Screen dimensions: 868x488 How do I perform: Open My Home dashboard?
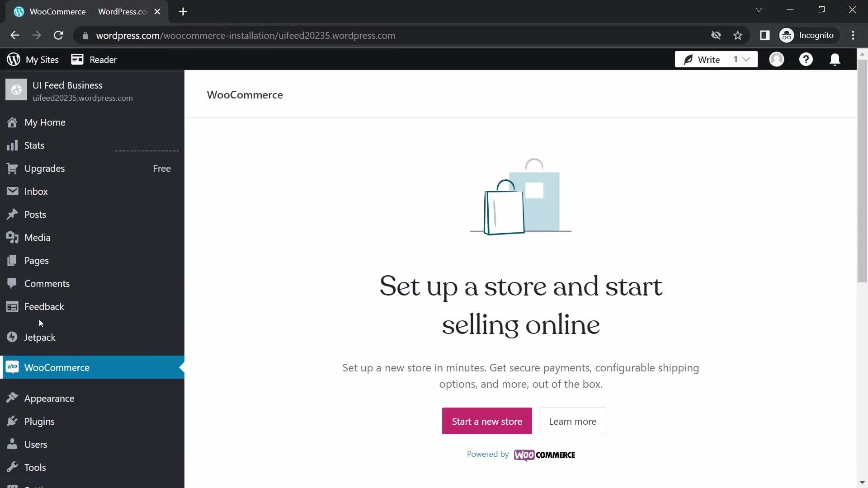tap(45, 122)
